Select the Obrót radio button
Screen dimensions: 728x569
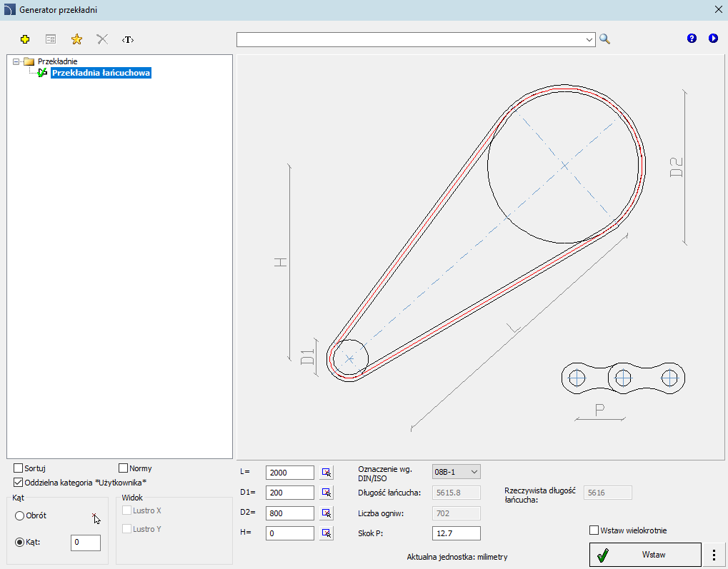pyautogui.click(x=19, y=515)
